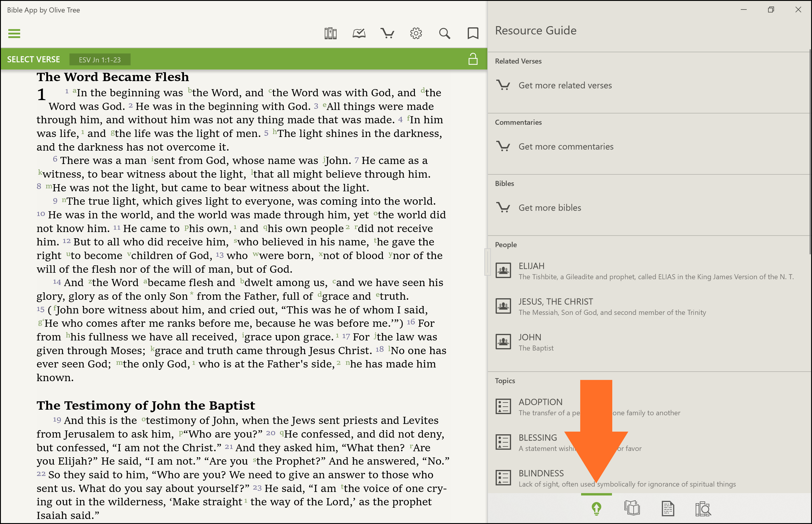Click the ESV Jn 1:1-23 reference chip
Viewport: 812px width, 524px height.
(x=100, y=59)
